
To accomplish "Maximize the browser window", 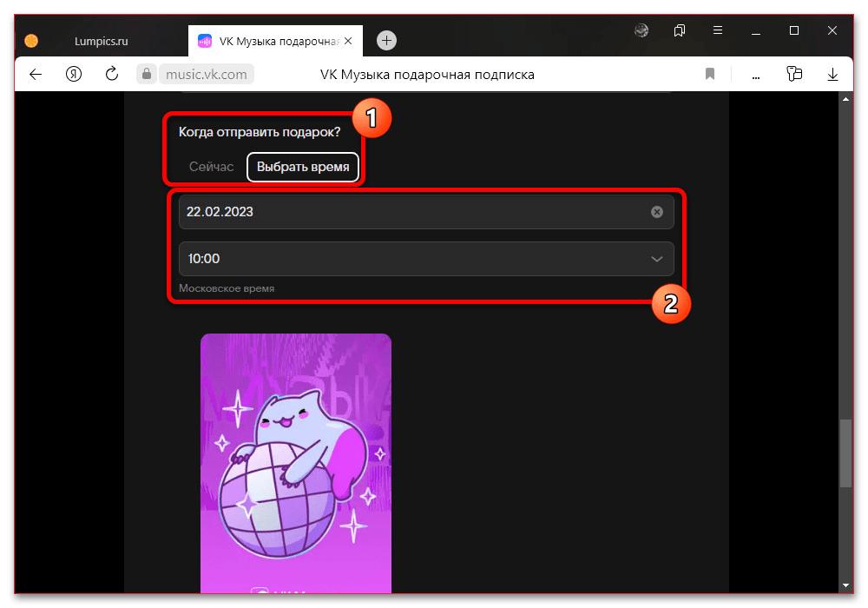I will 794,30.
